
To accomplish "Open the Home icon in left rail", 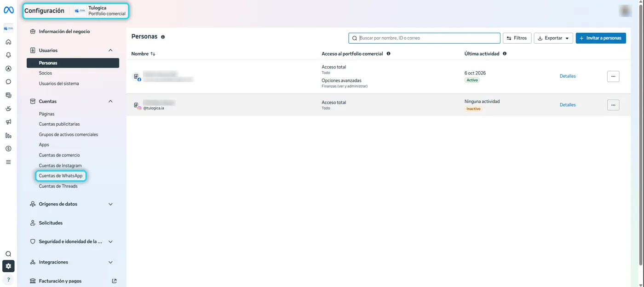I will click(8, 42).
